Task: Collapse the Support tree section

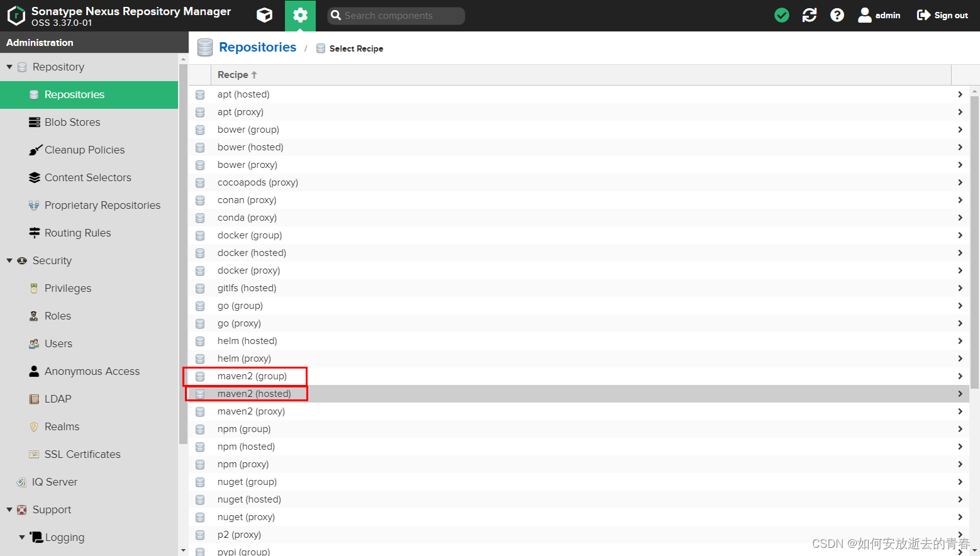Action: pos(9,509)
